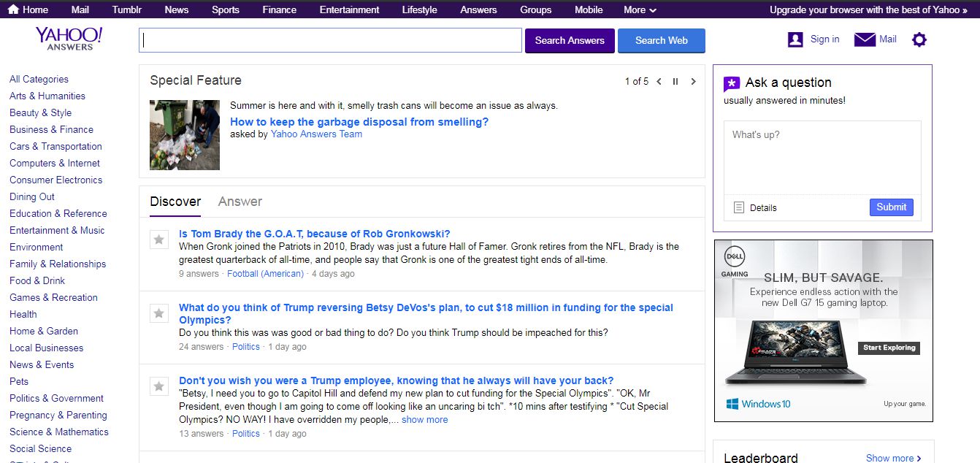Viewport: 980px width, 463px height.
Task: Select Games & Recreation category
Action: (53, 297)
